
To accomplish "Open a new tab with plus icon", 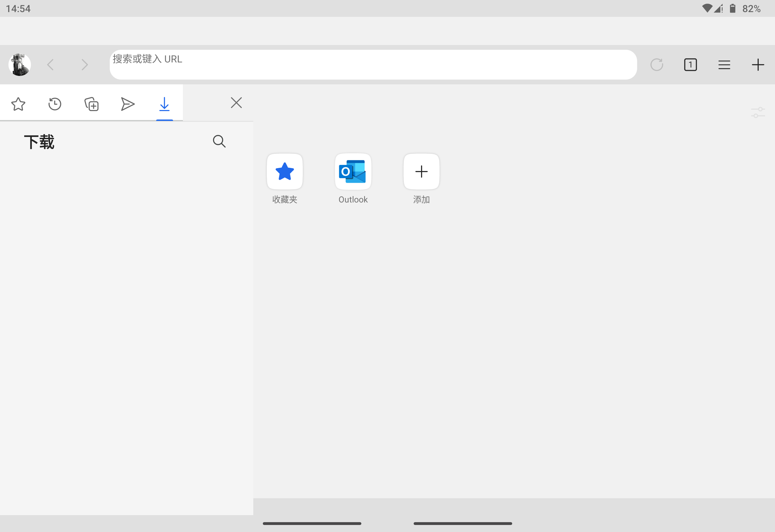I will (758, 65).
